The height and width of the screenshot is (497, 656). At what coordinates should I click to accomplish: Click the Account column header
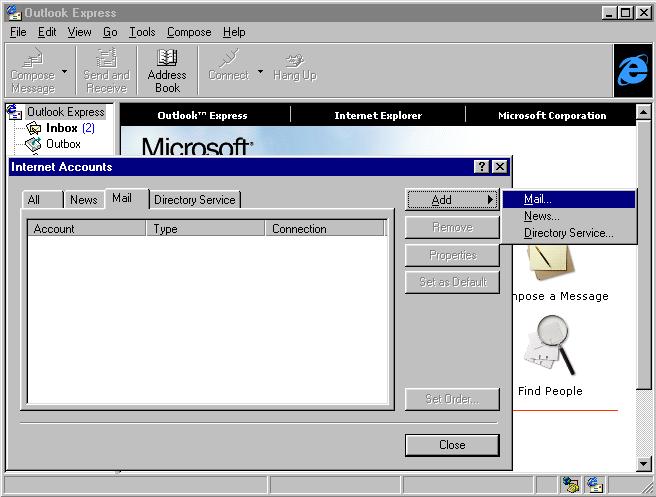tap(87, 228)
